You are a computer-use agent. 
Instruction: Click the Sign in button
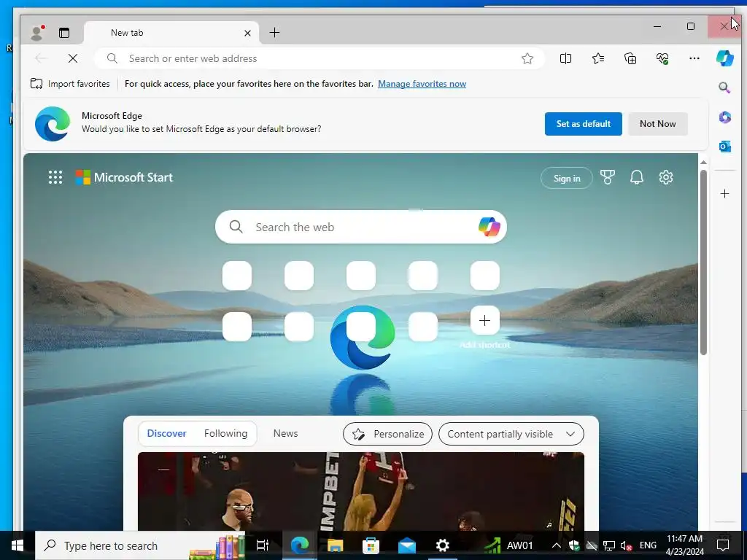[566, 178]
